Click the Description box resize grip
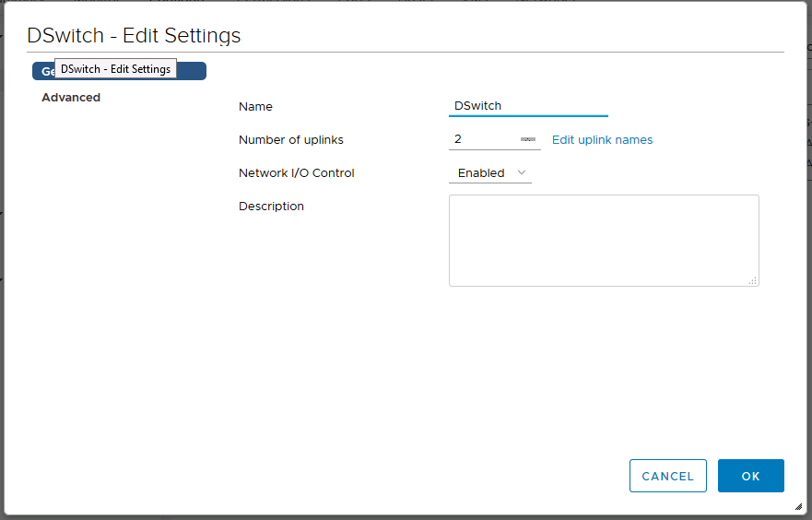The height and width of the screenshot is (520, 812). click(753, 280)
